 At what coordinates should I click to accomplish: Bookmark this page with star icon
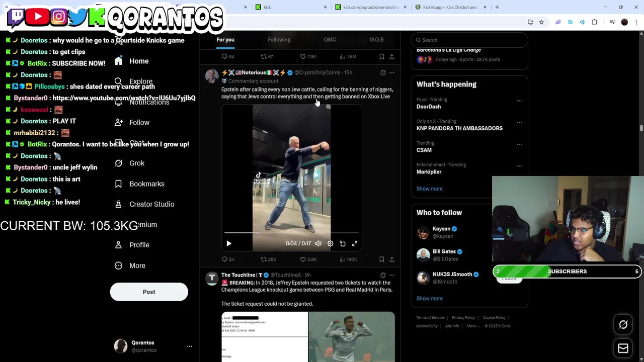pyautogui.click(x=541, y=22)
